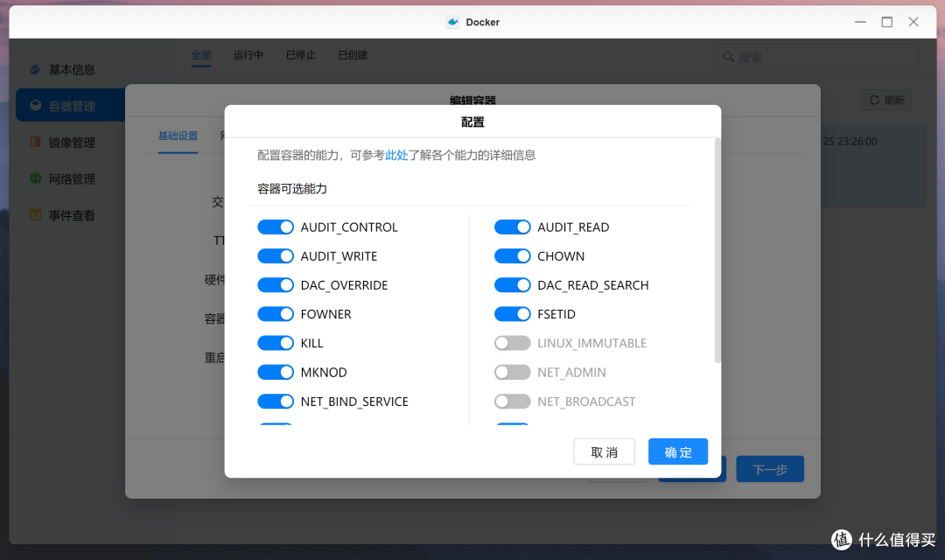This screenshot has height=560, width=945.
Task: Turn off the KILL capability
Action: (276, 343)
